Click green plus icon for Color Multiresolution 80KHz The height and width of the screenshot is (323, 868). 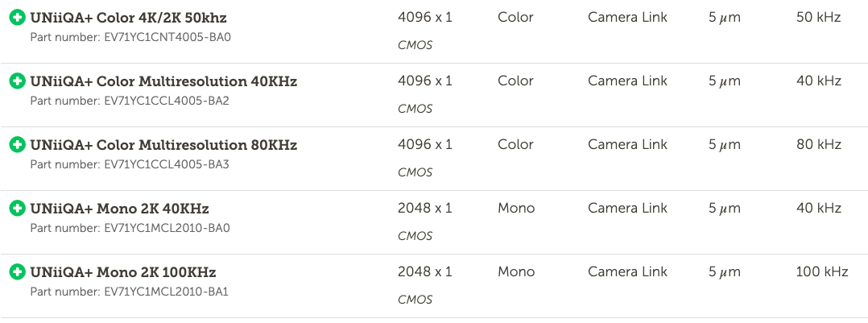tap(17, 145)
